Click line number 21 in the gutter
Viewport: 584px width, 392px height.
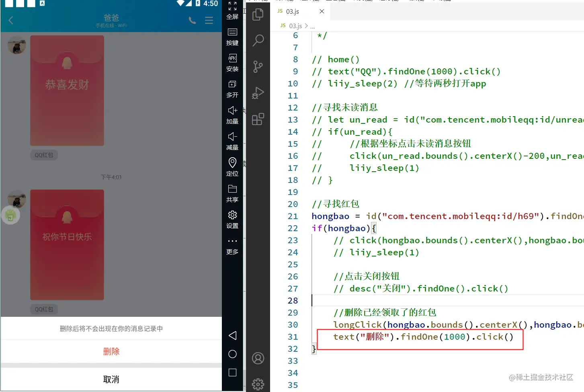[x=293, y=216]
